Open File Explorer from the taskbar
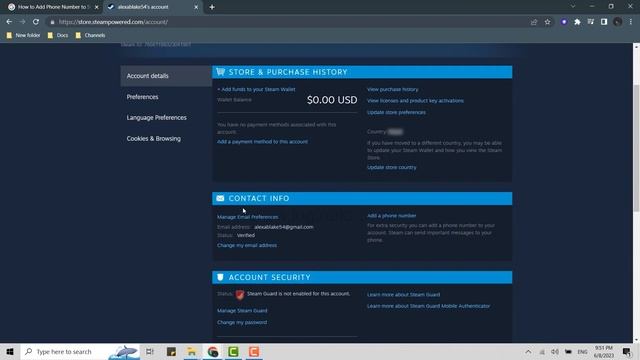The image size is (640, 360). click(192, 351)
